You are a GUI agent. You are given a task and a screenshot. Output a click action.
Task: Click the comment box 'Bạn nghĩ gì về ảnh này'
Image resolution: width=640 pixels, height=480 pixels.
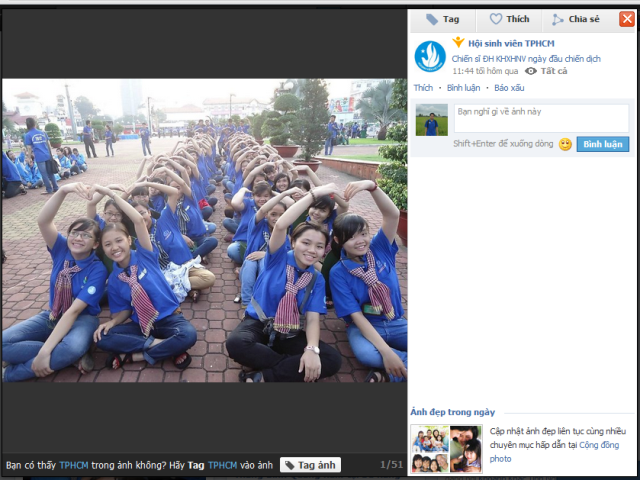[541, 118]
